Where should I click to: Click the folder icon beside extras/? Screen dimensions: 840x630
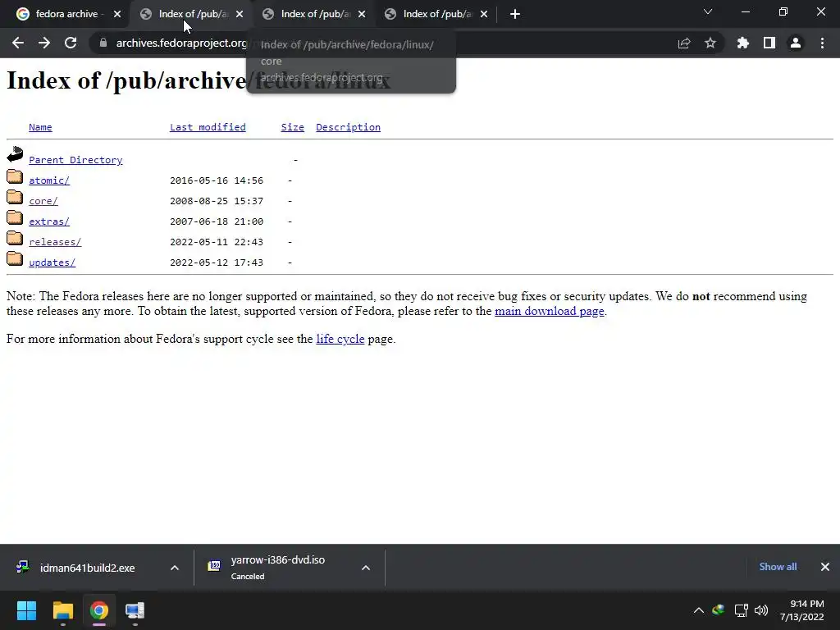click(15, 217)
